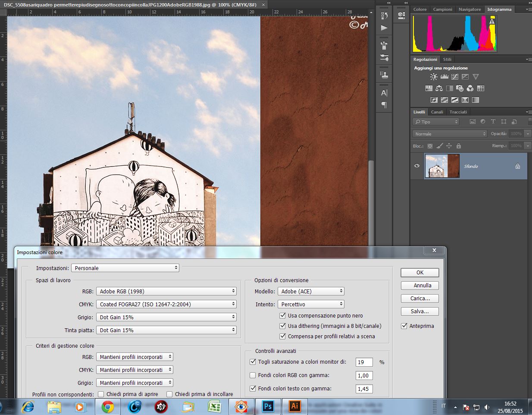532x415 pixels.
Task: Filter layers by adjustment layer icon
Action: click(x=483, y=122)
